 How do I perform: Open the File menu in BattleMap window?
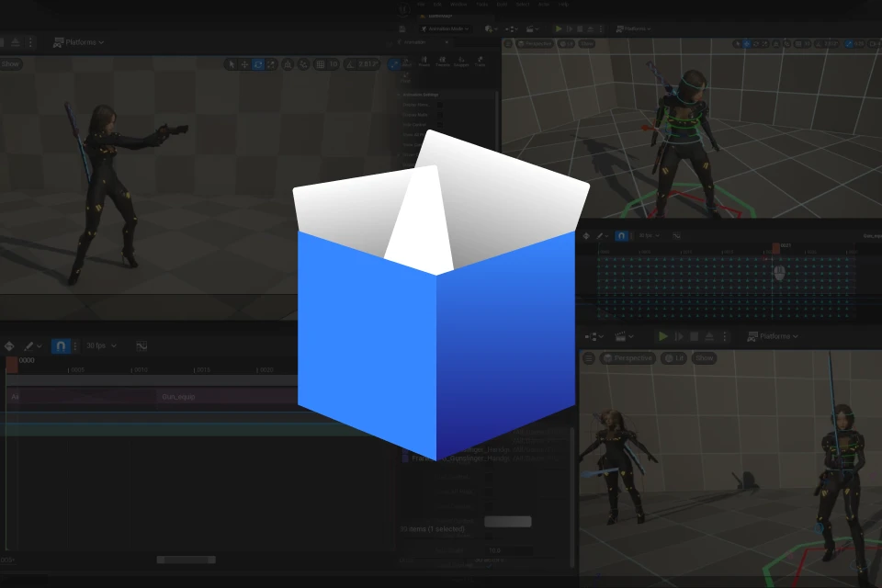click(x=421, y=5)
